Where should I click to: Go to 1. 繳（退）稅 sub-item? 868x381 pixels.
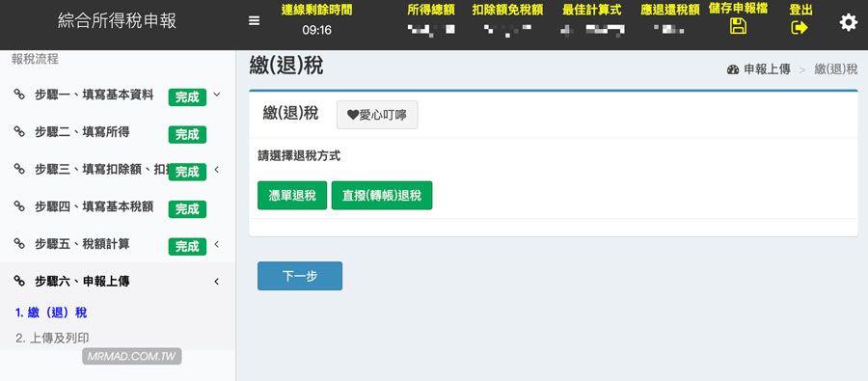coord(51,313)
